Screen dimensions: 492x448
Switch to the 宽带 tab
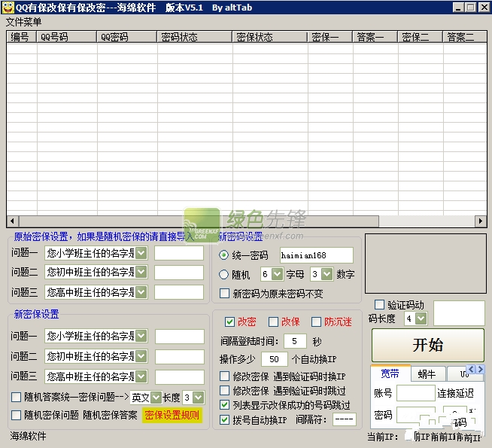pyautogui.click(x=390, y=373)
